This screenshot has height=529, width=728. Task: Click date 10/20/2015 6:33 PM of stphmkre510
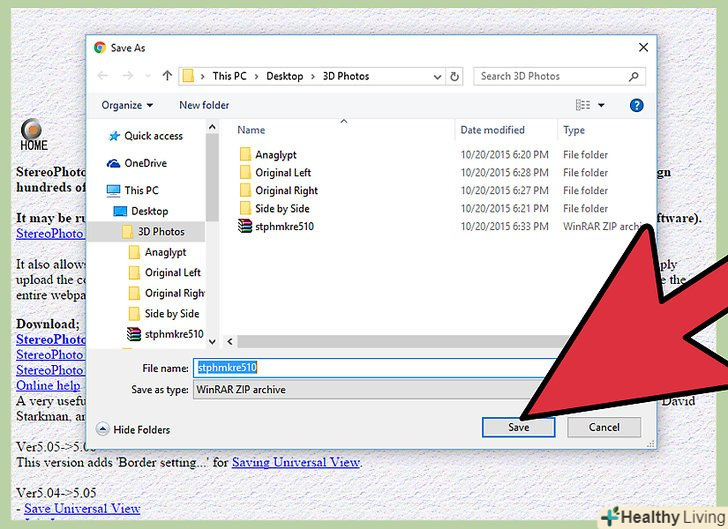pos(504,227)
